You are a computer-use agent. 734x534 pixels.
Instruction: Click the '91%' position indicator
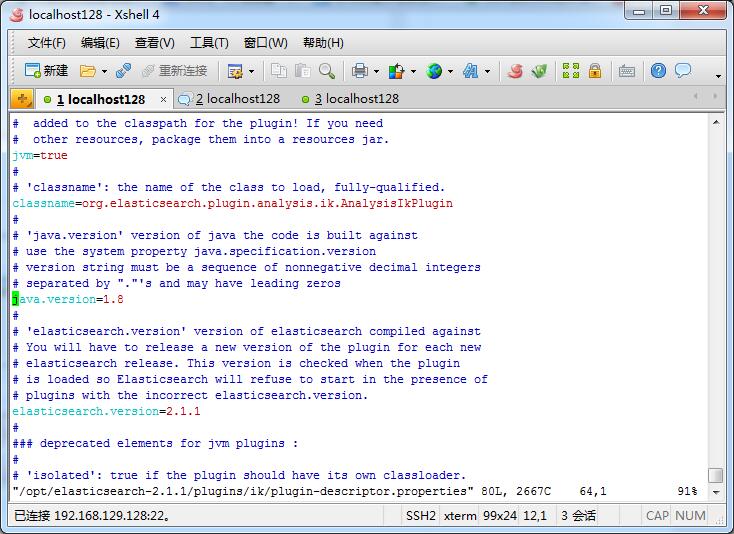point(687,491)
